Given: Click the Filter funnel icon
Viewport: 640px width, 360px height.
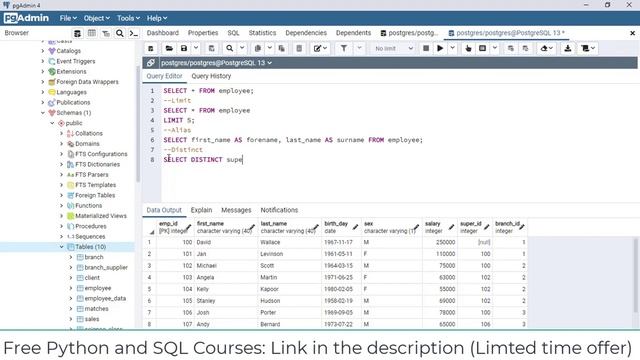Looking at the screenshot, I should [344, 48].
